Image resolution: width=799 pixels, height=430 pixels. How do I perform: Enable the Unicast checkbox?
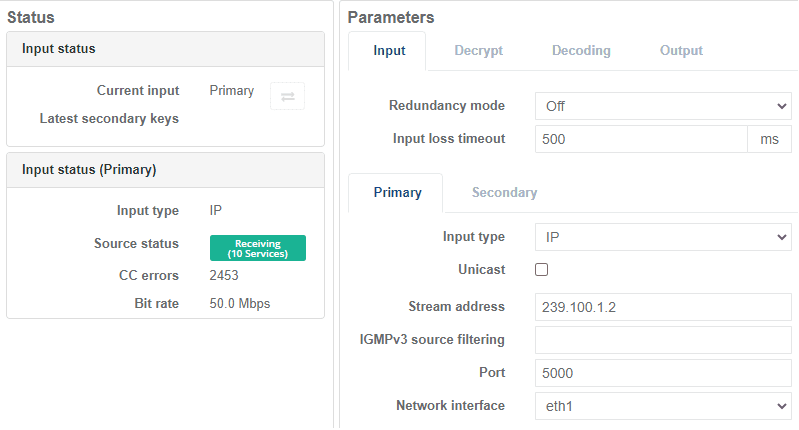click(541, 270)
